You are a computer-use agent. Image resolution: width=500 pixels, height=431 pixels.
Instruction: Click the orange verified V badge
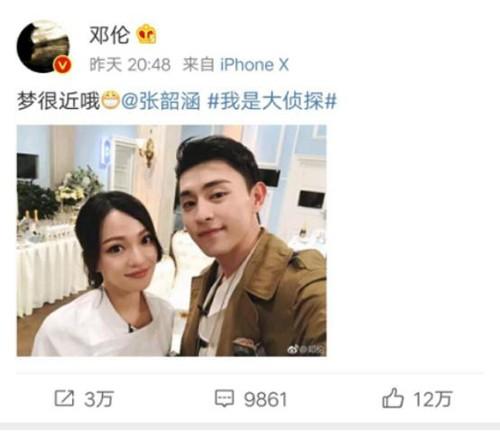click(x=63, y=64)
